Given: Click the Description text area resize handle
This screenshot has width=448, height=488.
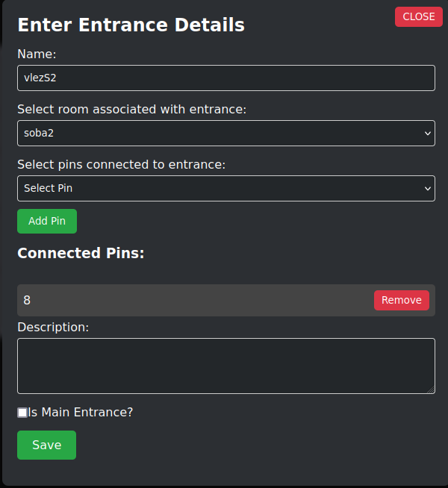Looking at the screenshot, I should click(x=431, y=390).
